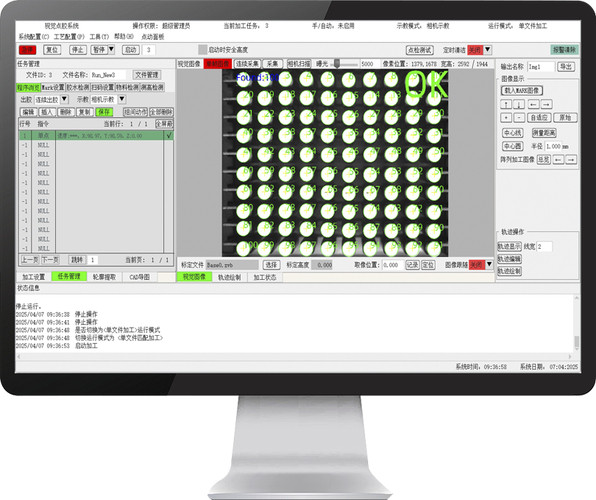Click the 曝光 exposure slider handle
Screen dimensions: 596x500
pyautogui.click(x=337, y=63)
